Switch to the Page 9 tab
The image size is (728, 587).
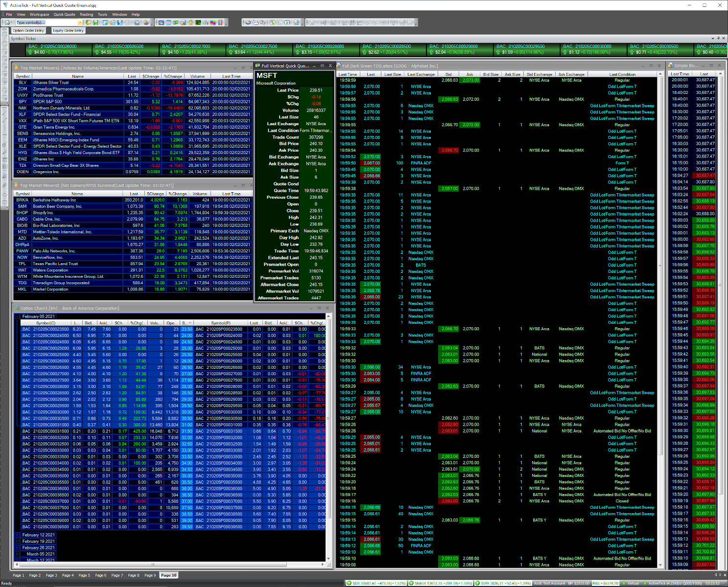coord(150,575)
